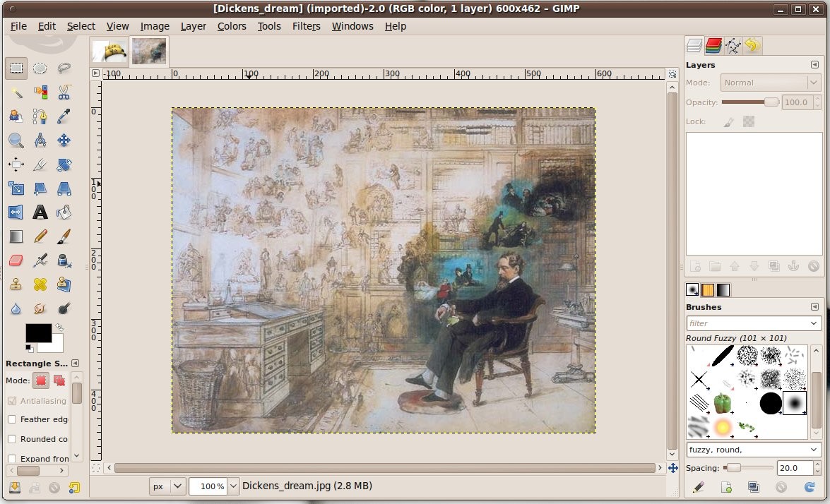Adjust the layer Opacity slider
Viewport: 830px width, 504px height.
(x=750, y=102)
